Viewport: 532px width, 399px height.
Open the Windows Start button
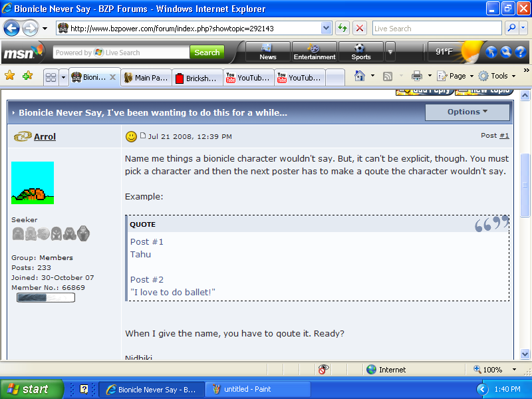(31, 389)
